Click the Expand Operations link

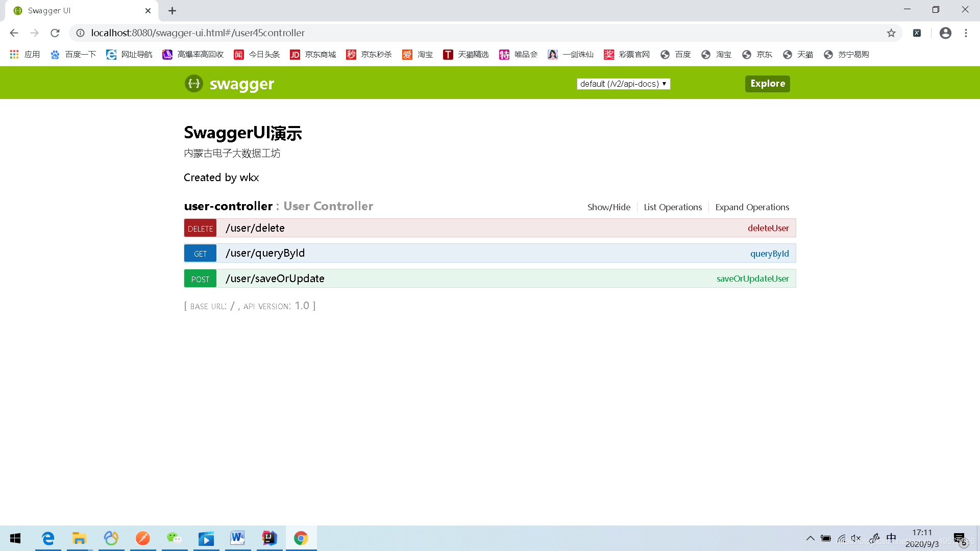tap(752, 207)
